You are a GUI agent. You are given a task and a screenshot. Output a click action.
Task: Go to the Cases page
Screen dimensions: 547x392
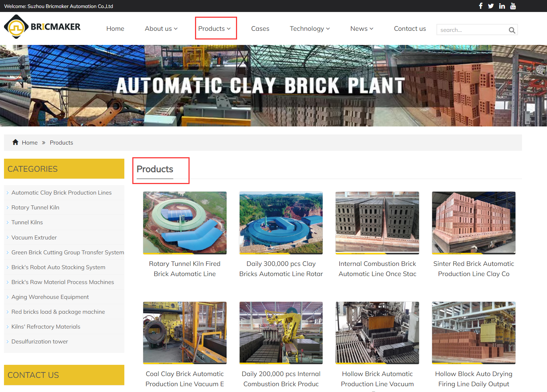click(260, 29)
